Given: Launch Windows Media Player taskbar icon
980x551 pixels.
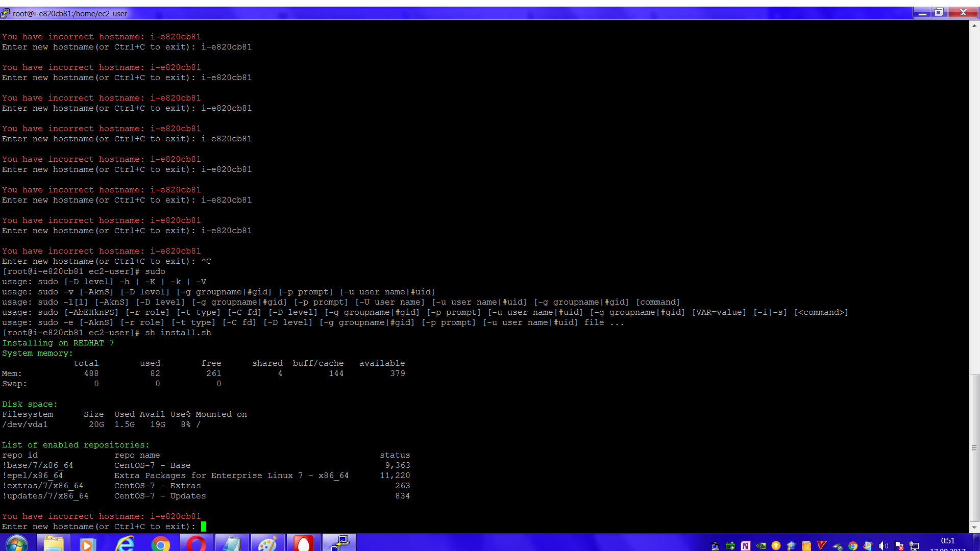Looking at the screenshot, I should click(x=88, y=544).
